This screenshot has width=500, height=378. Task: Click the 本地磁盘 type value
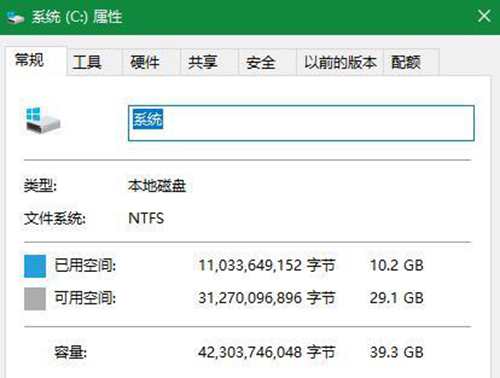tap(157, 186)
